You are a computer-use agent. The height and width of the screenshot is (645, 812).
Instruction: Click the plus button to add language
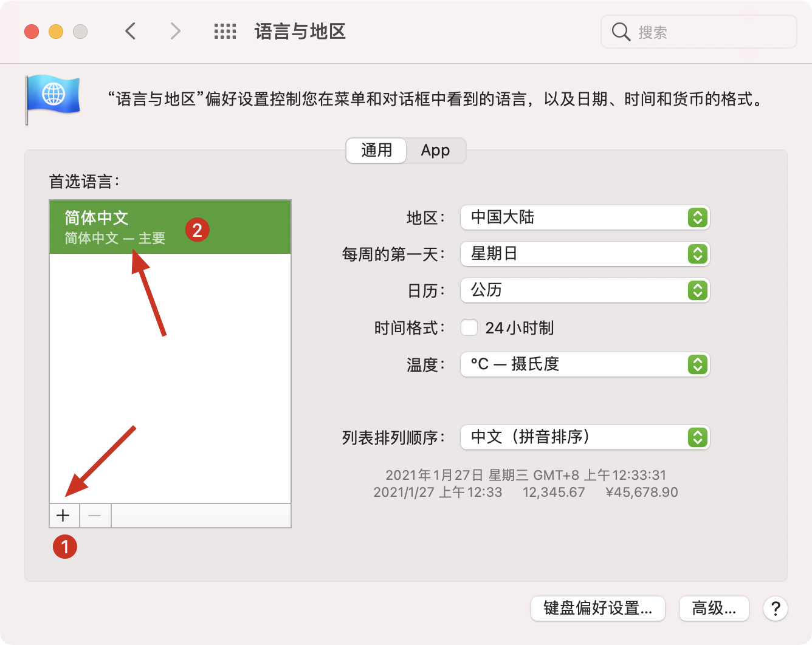(x=63, y=516)
